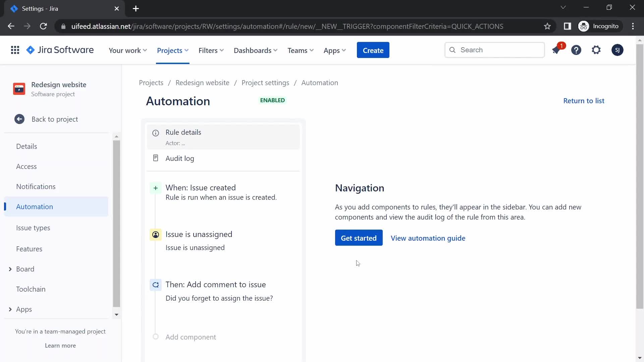Click the search input field
The image size is (644, 362).
click(494, 50)
